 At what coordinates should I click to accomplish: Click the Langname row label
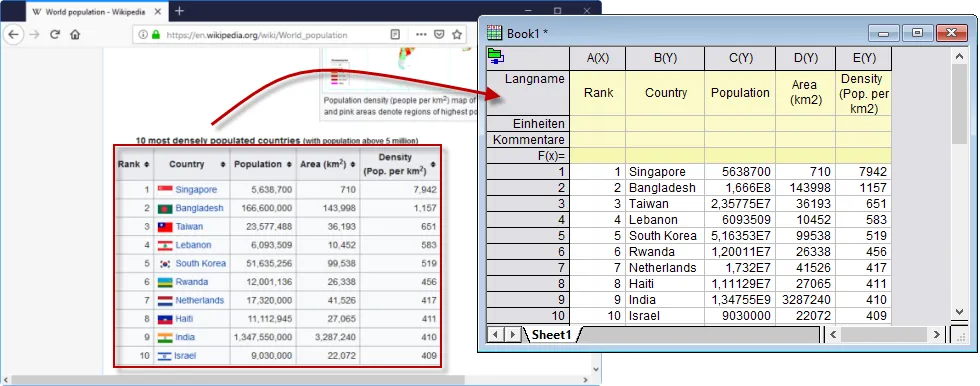click(528, 92)
